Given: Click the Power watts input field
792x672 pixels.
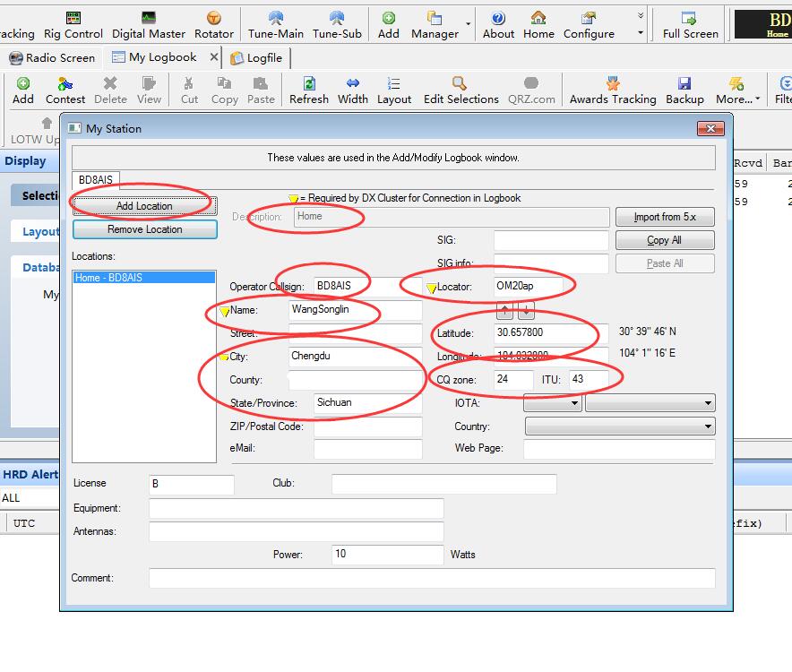Looking at the screenshot, I should (387, 555).
